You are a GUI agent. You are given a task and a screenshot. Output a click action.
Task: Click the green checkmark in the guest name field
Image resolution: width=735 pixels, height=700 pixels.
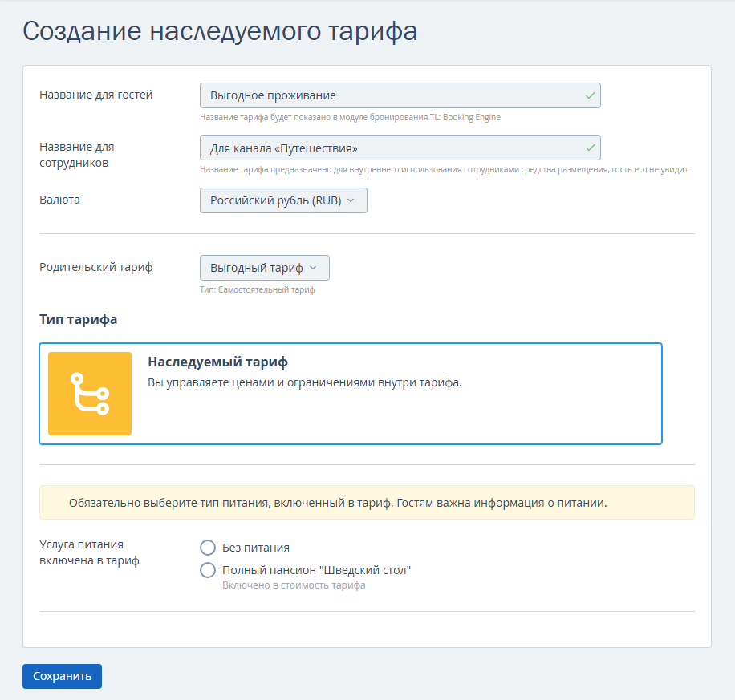click(x=590, y=95)
